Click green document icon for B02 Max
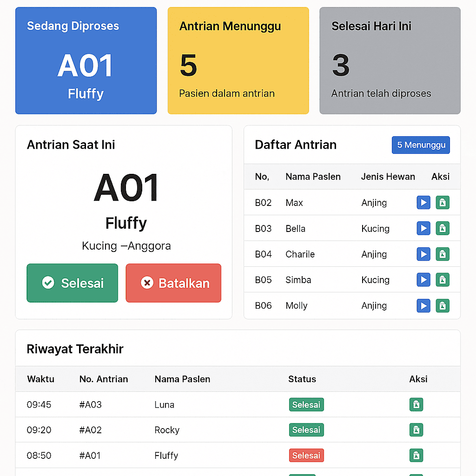Screen dimensions: 476x476 coord(443,203)
